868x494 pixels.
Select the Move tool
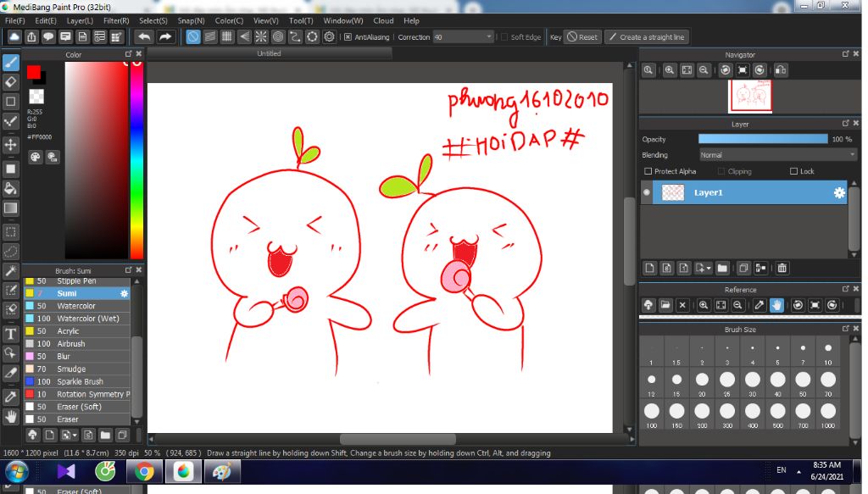(10, 145)
